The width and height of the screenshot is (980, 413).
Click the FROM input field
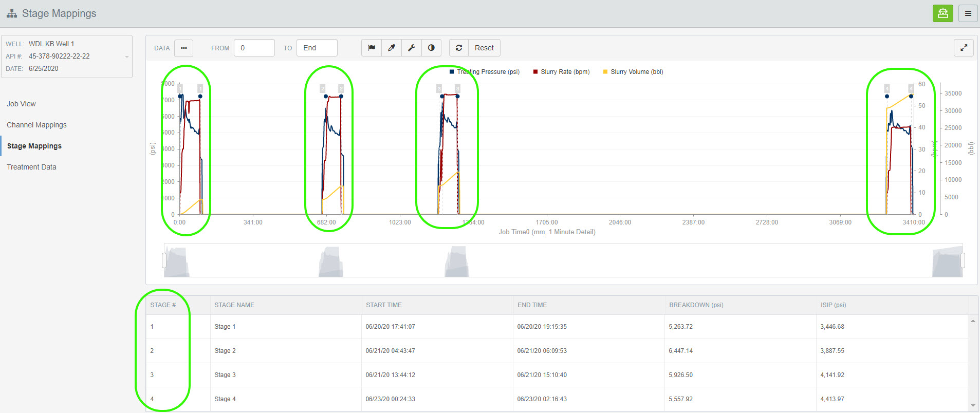[x=254, y=48]
